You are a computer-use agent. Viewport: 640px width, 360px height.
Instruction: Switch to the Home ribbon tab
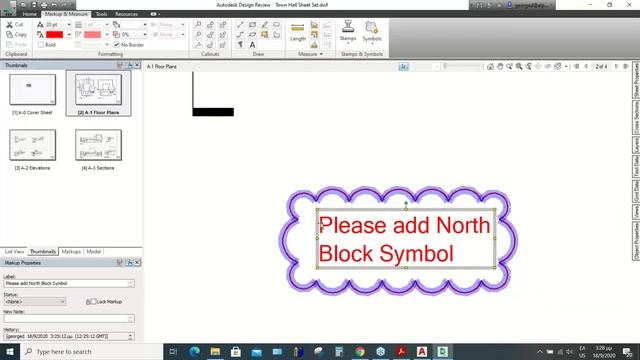[29, 14]
